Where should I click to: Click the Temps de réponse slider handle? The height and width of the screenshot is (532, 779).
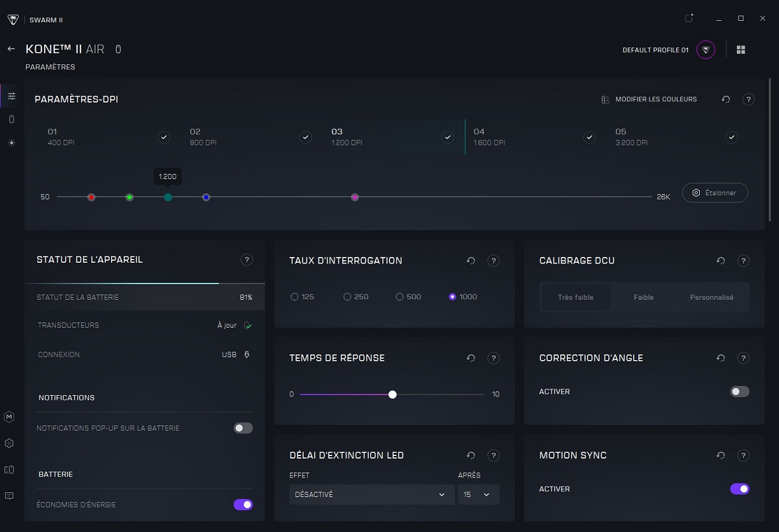coord(392,394)
